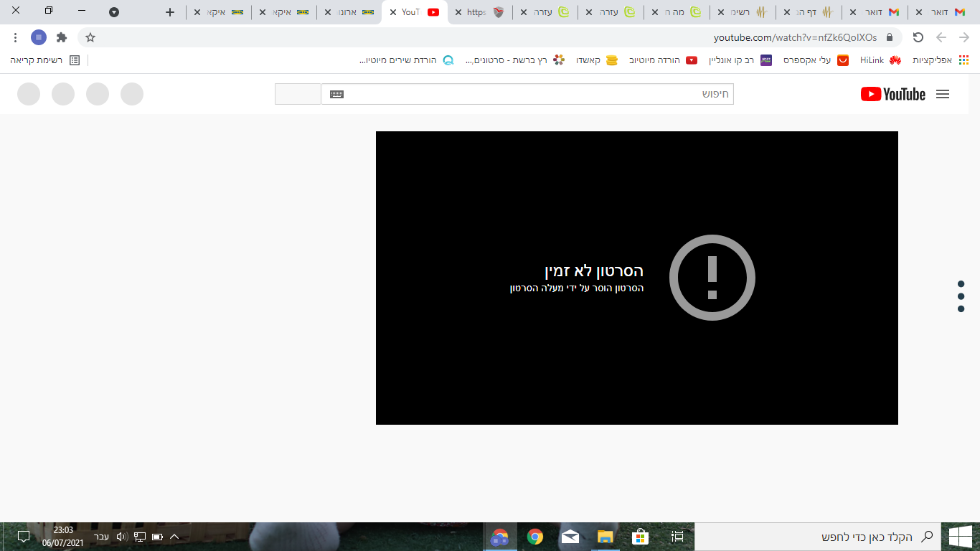Open the הורדה מיוטיוב bookmark

pos(664,60)
